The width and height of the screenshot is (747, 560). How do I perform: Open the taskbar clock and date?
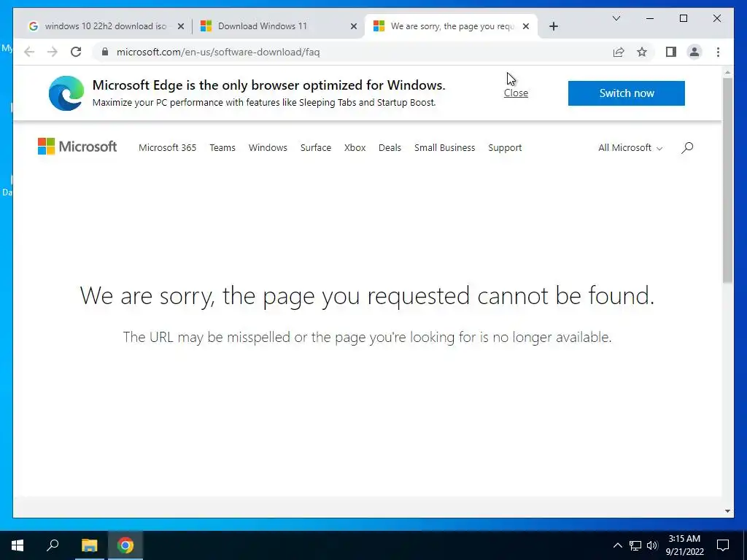click(x=684, y=545)
